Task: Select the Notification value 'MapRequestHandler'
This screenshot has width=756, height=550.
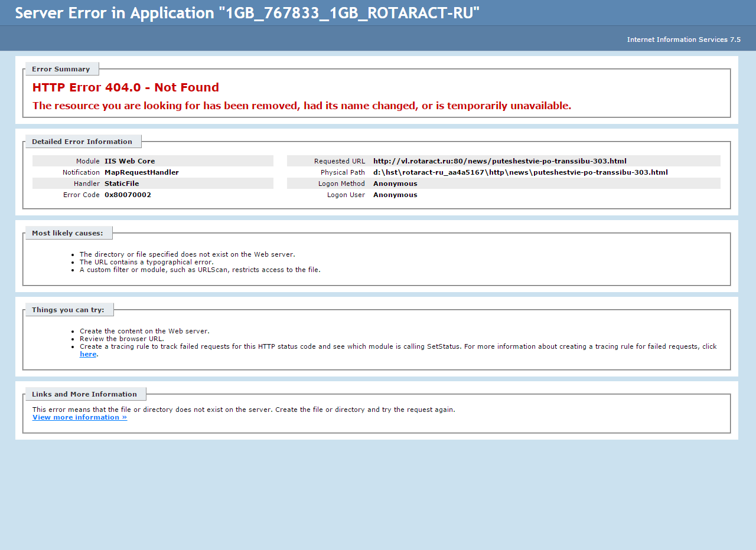Action: click(142, 172)
